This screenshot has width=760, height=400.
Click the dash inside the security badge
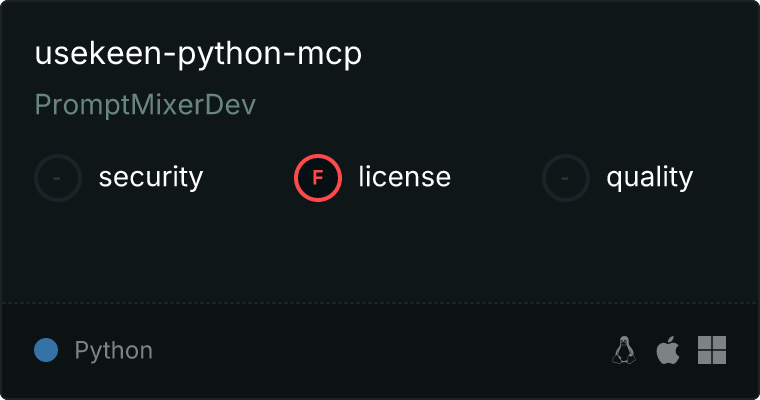pos(58,178)
